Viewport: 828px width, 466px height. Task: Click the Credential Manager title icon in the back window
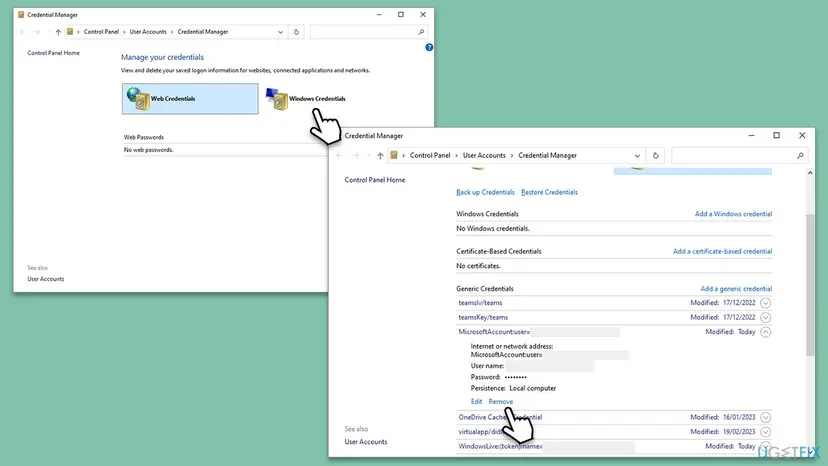point(21,15)
